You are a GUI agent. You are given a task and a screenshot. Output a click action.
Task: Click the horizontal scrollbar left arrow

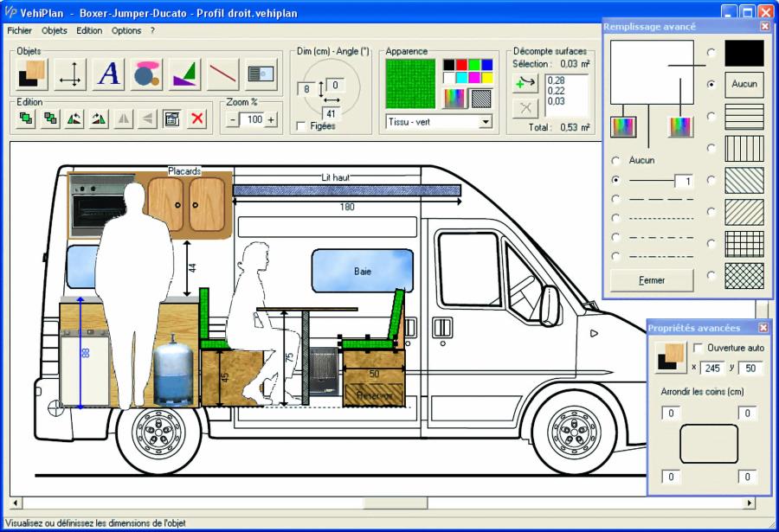(x=16, y=503)
